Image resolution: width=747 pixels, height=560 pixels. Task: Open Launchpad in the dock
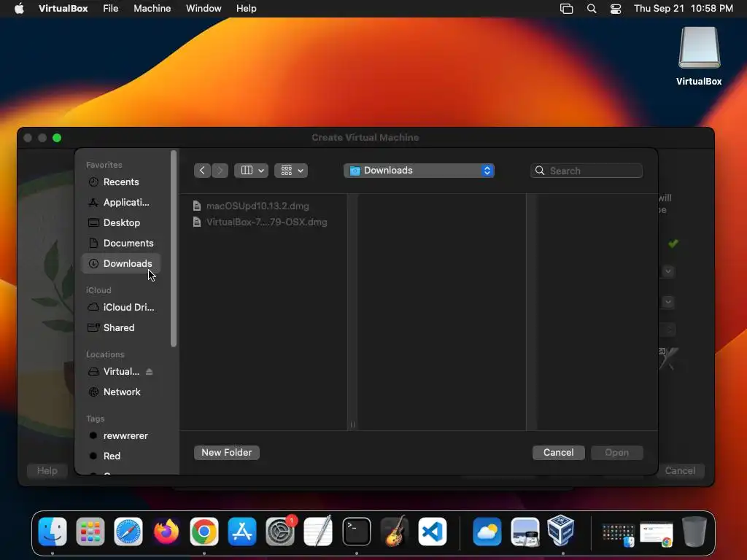click(90, 531)
